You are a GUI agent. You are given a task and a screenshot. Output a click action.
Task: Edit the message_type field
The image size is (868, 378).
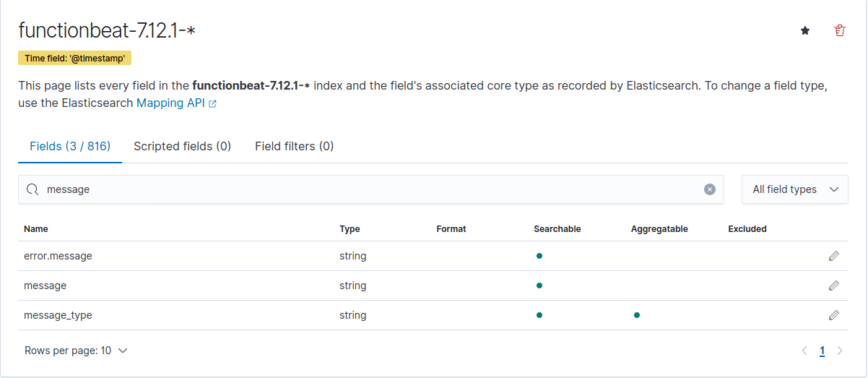pos(833,315)
